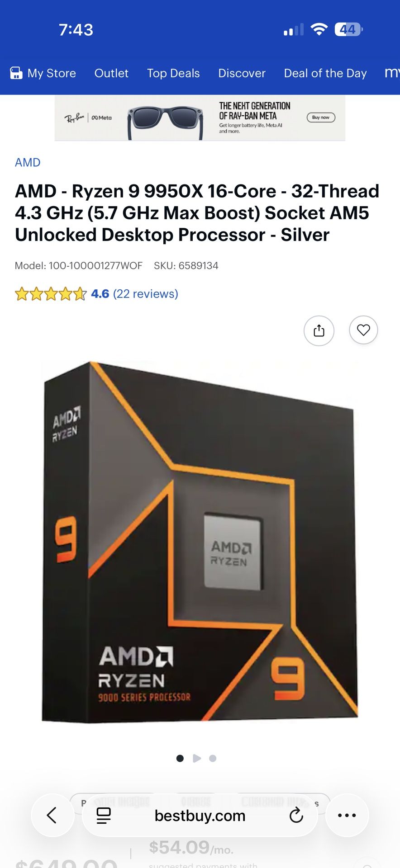Tap the five star rating icons
Image resolution: width=400 pixels, height=868 pixels.
51,294
